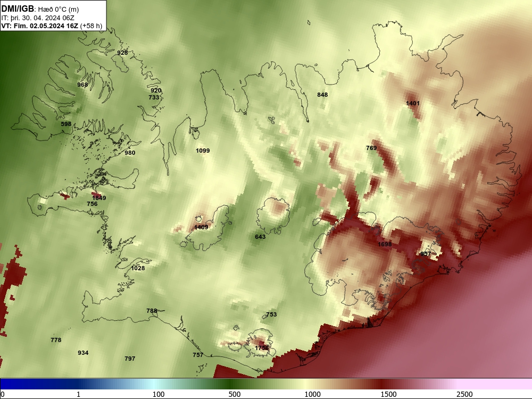Click the '1500' label on the color scale
532x399 pixels.
coord(388,394)
